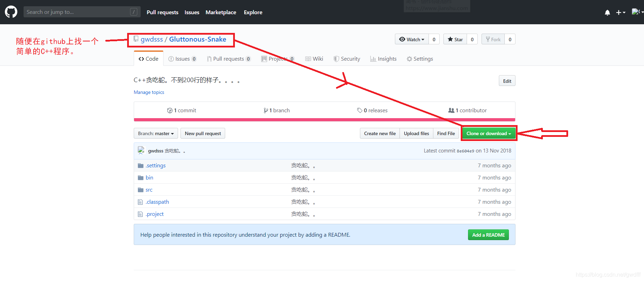This screenshot has height=281, width=644.
Task: Open the Branch: master dropdown
Action: pyautogui.click(x=156, y=133)
